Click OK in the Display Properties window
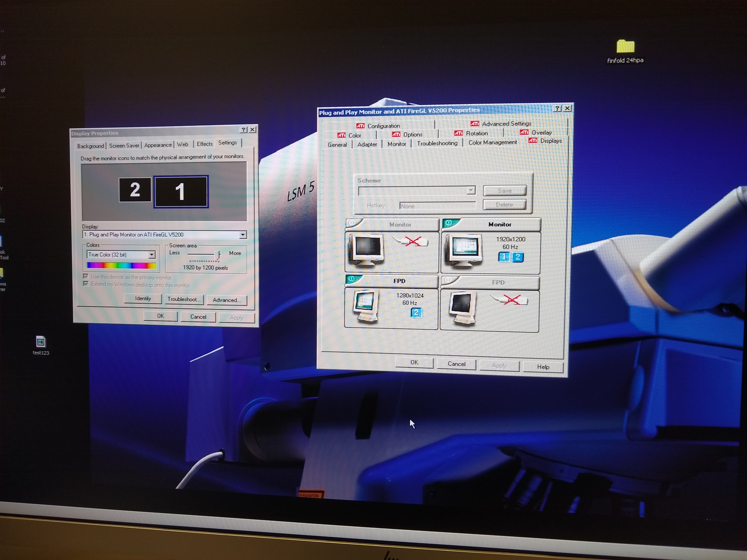 [160, 316]
